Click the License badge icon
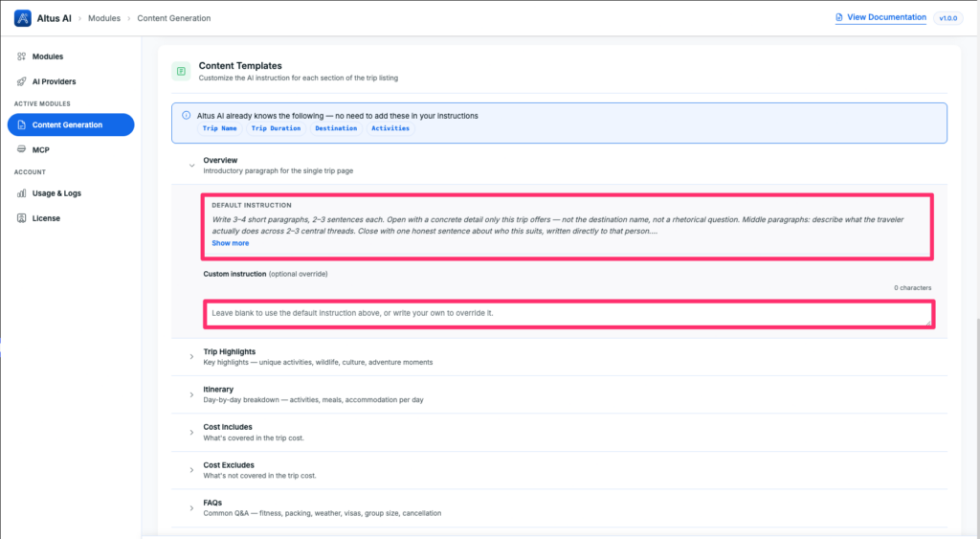Image resolution: width=980 pixels, height=539 pixels. (21, 218)
